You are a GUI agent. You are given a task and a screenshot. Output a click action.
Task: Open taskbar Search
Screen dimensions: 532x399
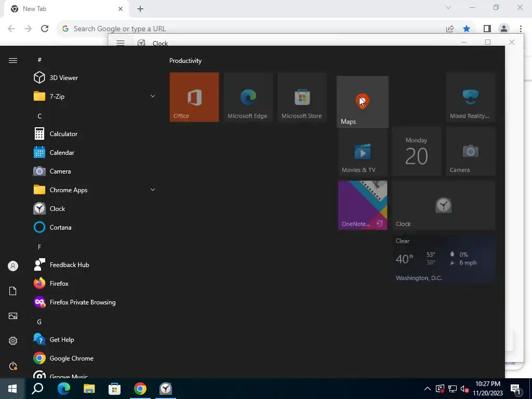[37, 389]
